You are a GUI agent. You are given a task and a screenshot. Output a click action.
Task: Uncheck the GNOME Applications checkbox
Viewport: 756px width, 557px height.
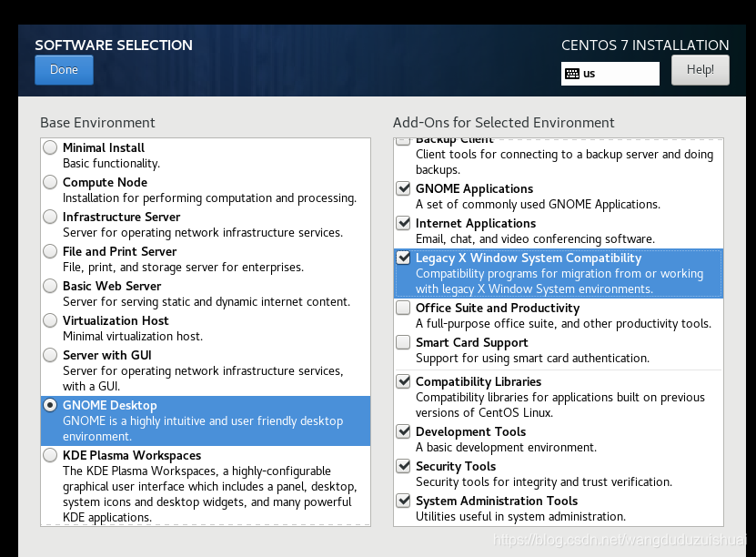point(403,188)
